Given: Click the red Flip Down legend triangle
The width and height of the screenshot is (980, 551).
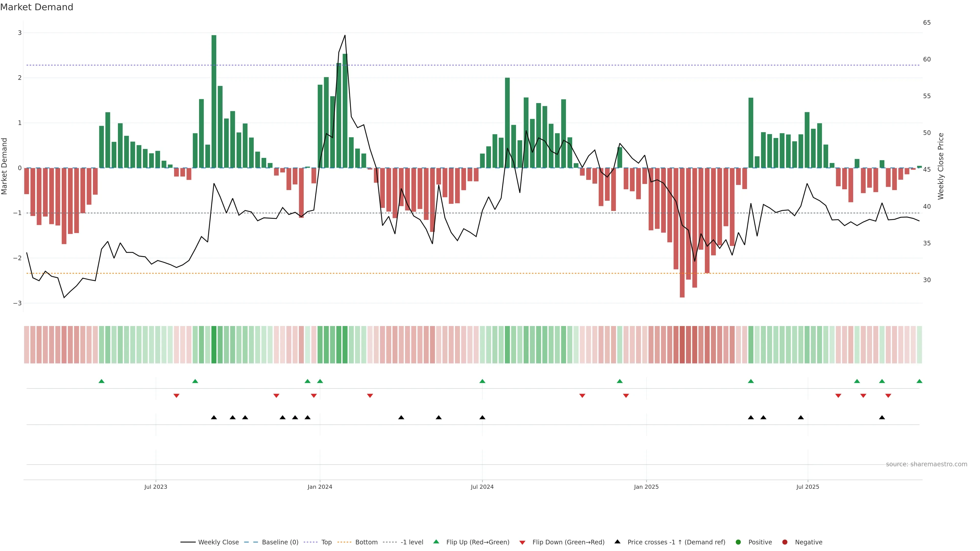Looking at the screenshot, I should coord(522,542).
